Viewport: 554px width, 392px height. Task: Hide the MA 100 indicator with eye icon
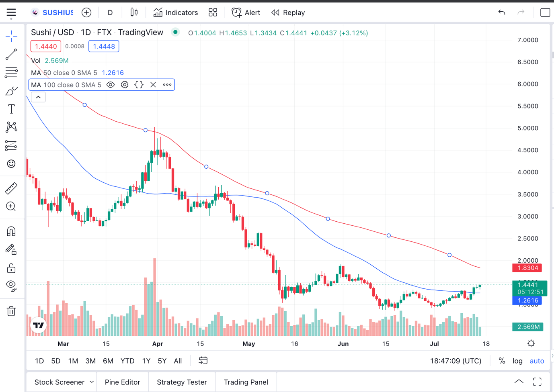coord(111,85)
